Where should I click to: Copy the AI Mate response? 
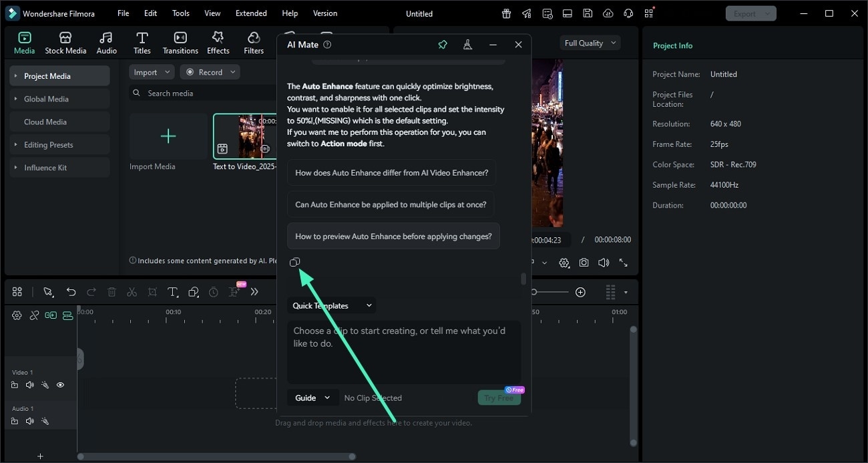295,262
